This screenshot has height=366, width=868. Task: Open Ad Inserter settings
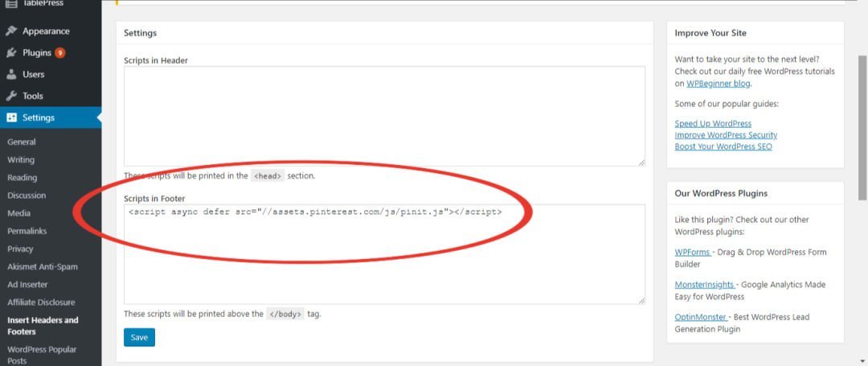27,284
